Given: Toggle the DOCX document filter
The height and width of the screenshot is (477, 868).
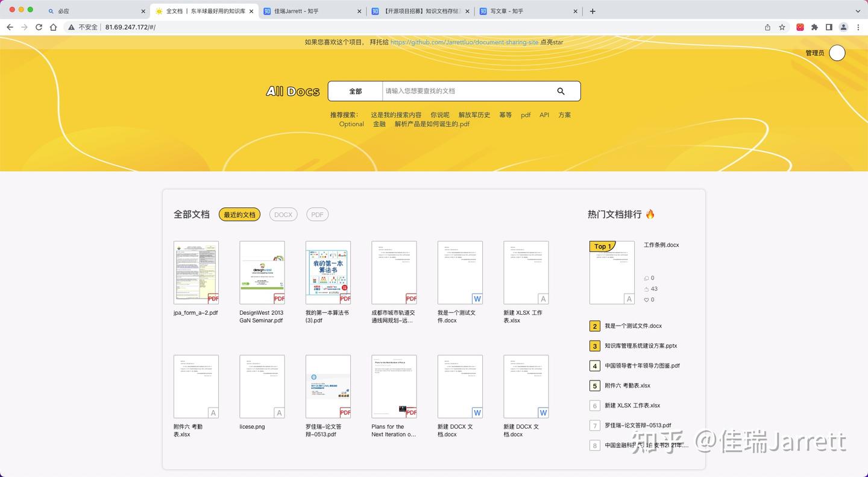Looking at the screenshot, I should (283, 214).
